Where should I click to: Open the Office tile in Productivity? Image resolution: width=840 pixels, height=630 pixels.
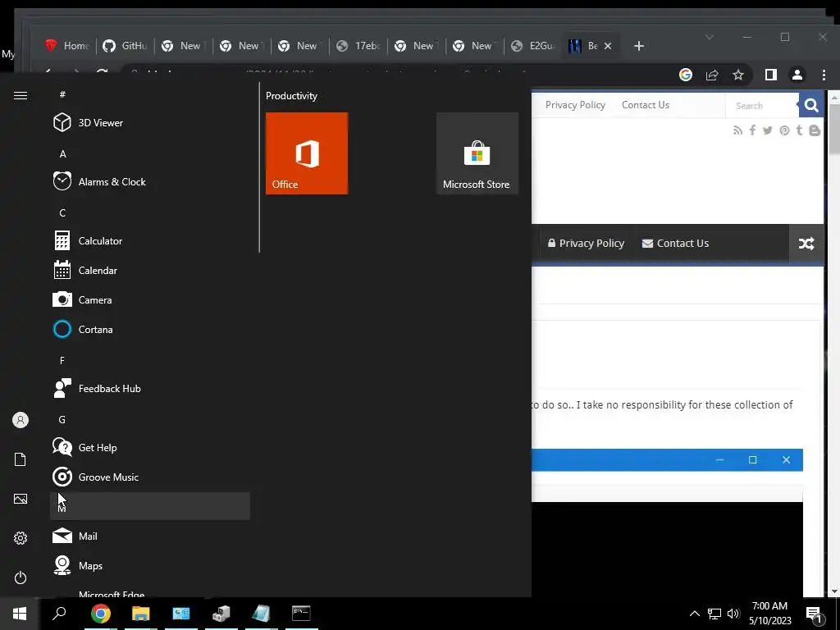click(x=307, y=153)
